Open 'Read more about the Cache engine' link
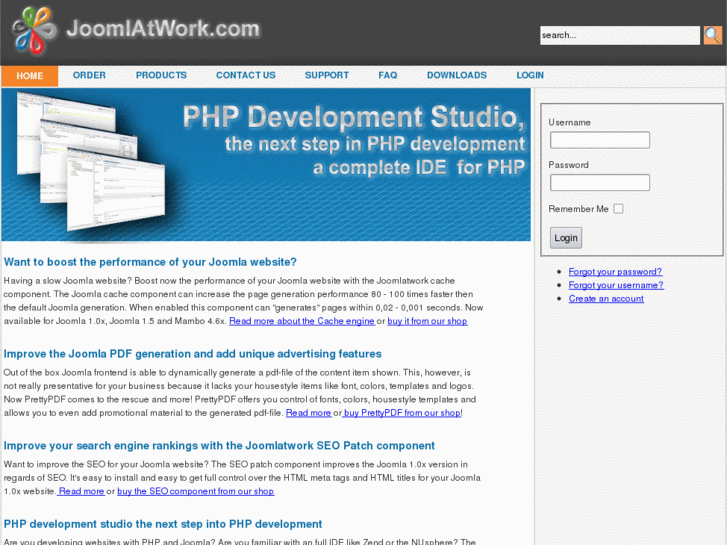727x545 pixels. coord(302,321)
